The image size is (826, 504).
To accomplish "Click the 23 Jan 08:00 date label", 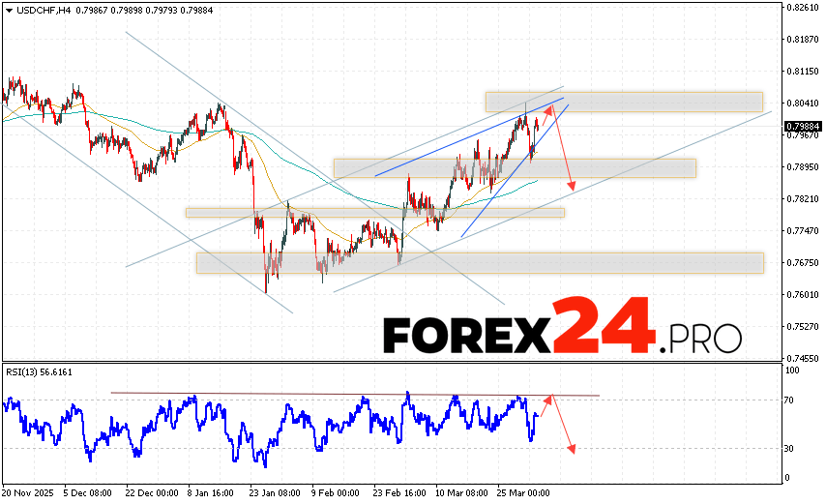I will coord(275,492).
